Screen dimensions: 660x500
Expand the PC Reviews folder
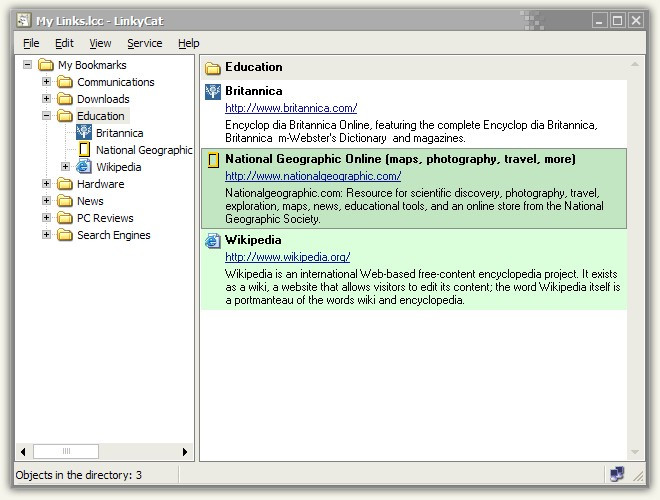[x=46, y=218]
